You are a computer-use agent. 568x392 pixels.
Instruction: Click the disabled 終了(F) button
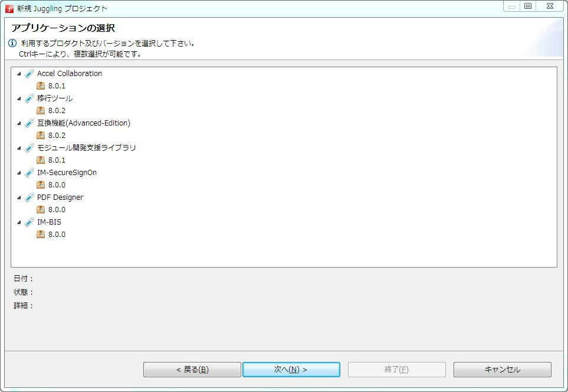point(397,370)
